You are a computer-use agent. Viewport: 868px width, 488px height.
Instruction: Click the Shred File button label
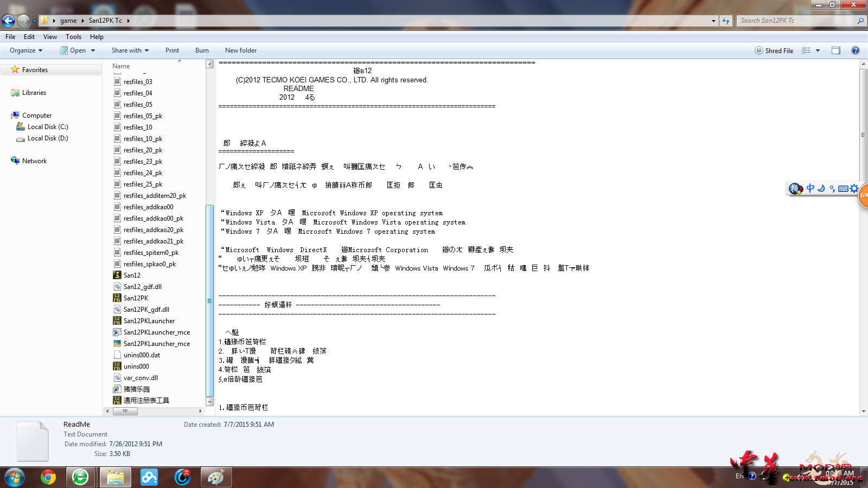click(779, 50)
